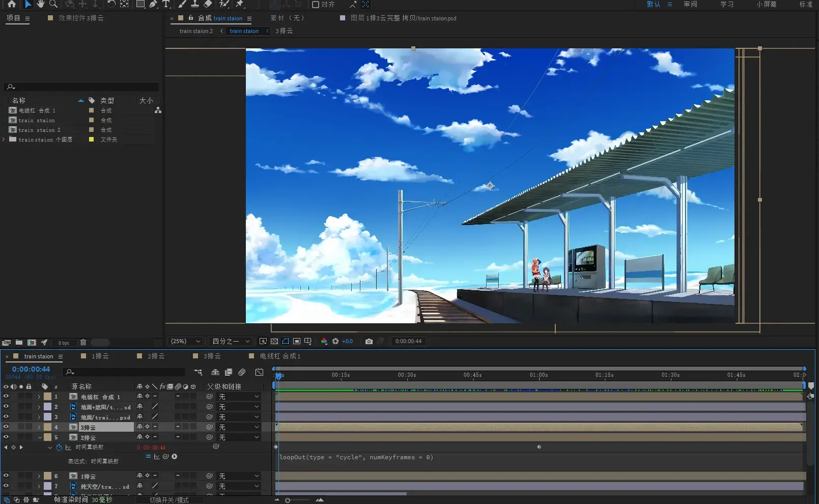Switch to the 学习 workspace
This screenshot has width=819, height=504.
pos(727,4)
